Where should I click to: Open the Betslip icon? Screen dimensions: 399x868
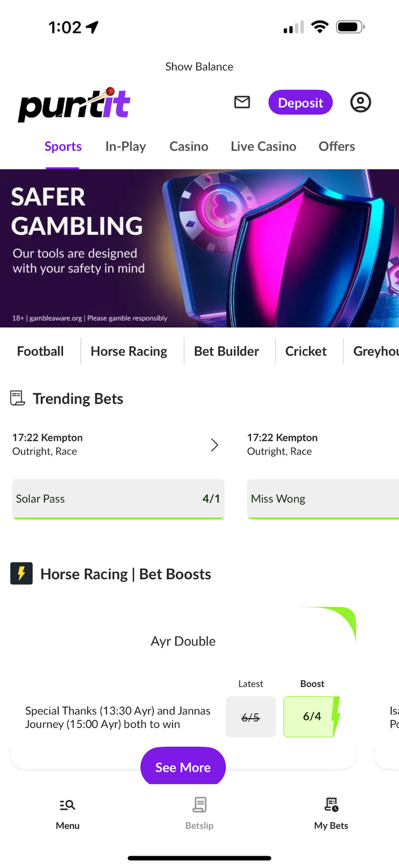[199, 805]
